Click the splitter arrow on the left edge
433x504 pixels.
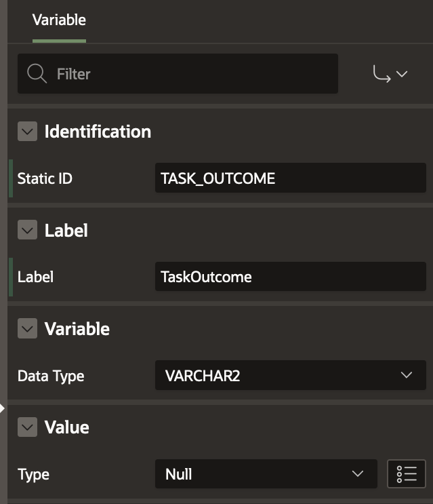3,408
